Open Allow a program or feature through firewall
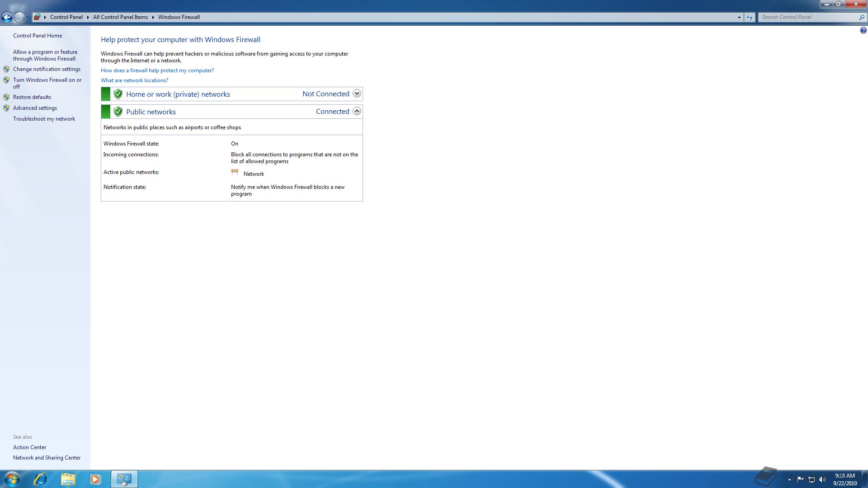The height and width of the screenshot is (488, 868). 45,55
